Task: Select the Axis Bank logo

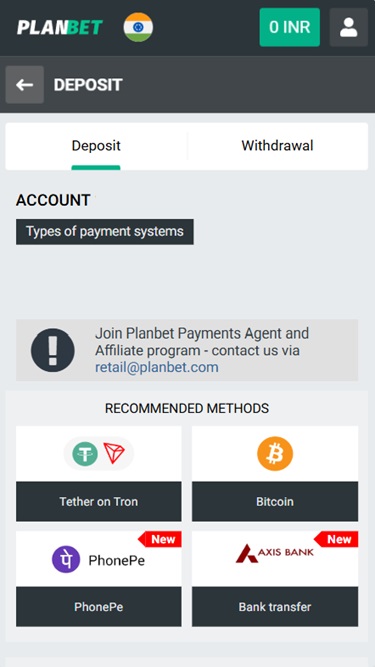Action: pyautogui.click(x=275, y=553)
